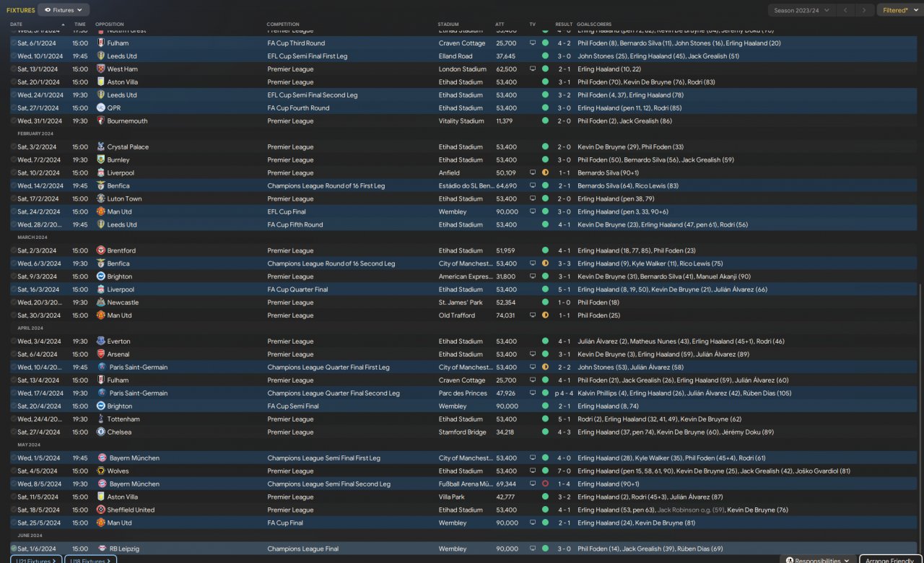924x563 pixels.
Task: Click the p 4 - 4 result at Parc des Princes
Action: 563,393
